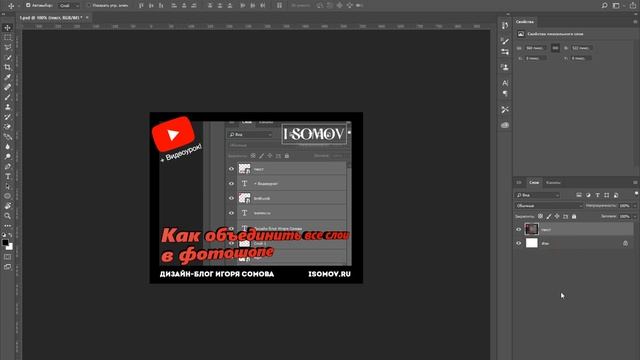The height and width of the screenshot is (360, 640).
Task: Select the Path Selection tool
Action: 7,186
